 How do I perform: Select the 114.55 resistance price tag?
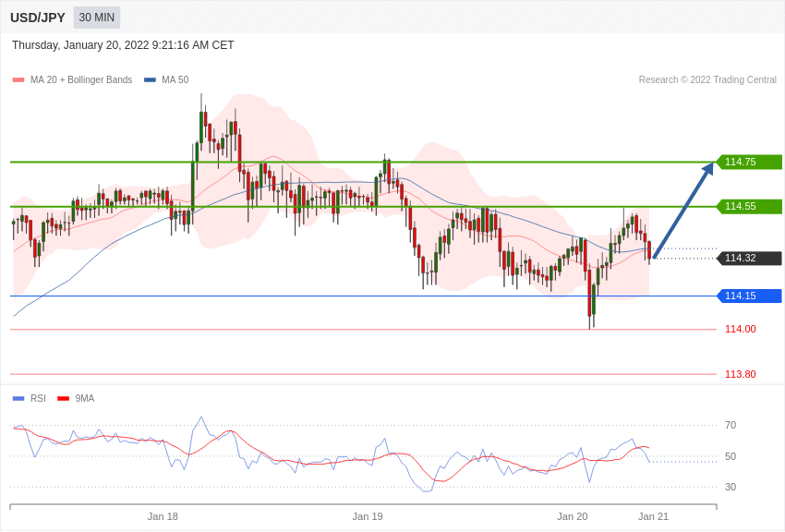(x=749, y=206)
